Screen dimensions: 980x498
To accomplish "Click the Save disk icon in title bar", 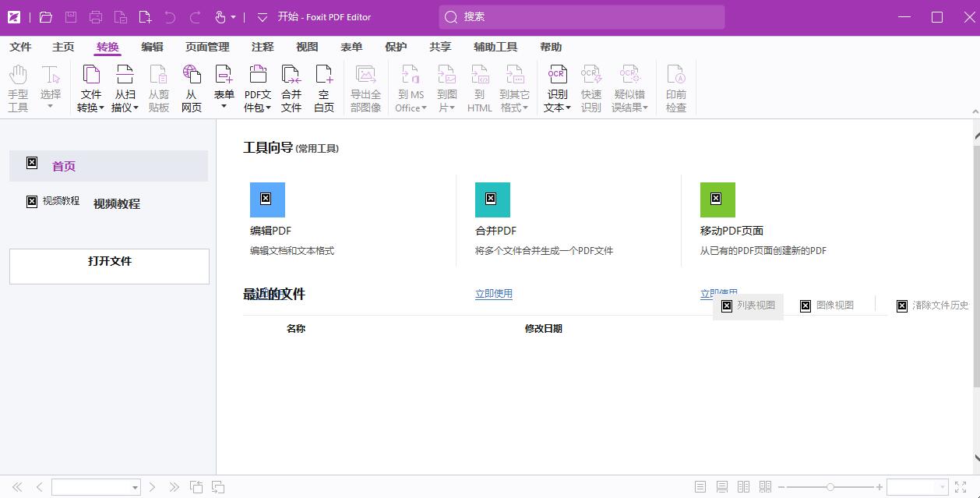I will tap(71, 17).
